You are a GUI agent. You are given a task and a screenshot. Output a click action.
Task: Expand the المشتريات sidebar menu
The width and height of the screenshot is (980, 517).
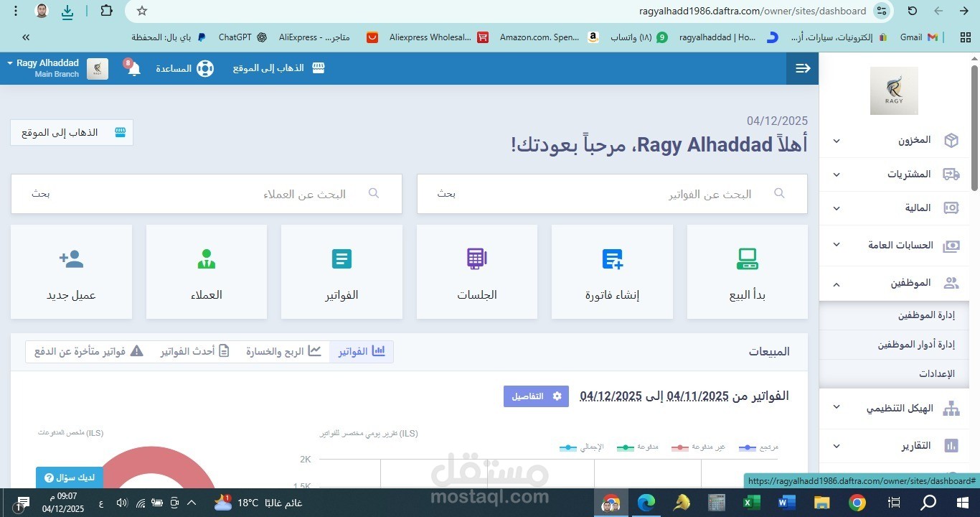click(x=837, y=174)
